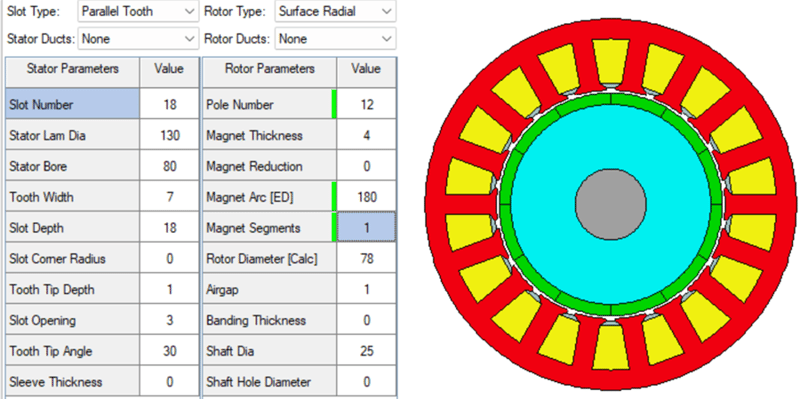Viewport: 800px width, 399px height.
Task: Select the Magnet Thickness value cell
Action: [x=366, y=136]
